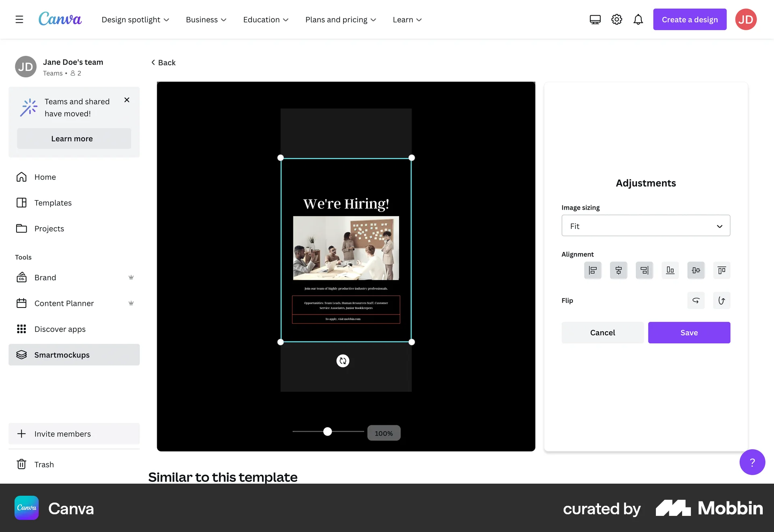This screenshot has height=532, width=774.
Task: Save the image adjustments
Action: [x=689, y=332]
